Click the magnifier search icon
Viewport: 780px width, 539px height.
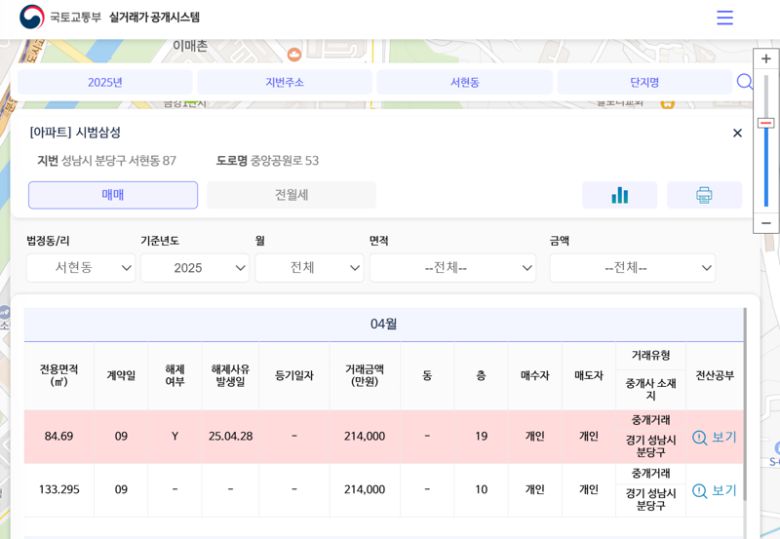tap(744, 82)
